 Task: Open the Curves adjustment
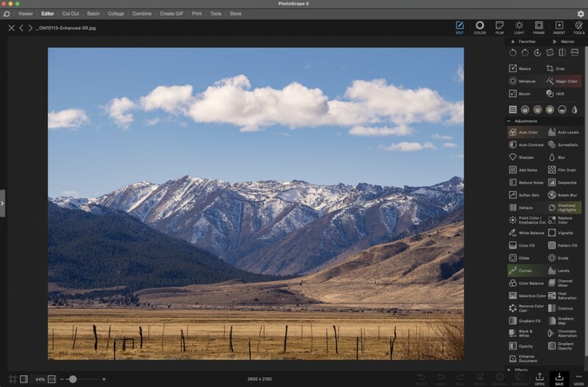(x=522, y=271)
